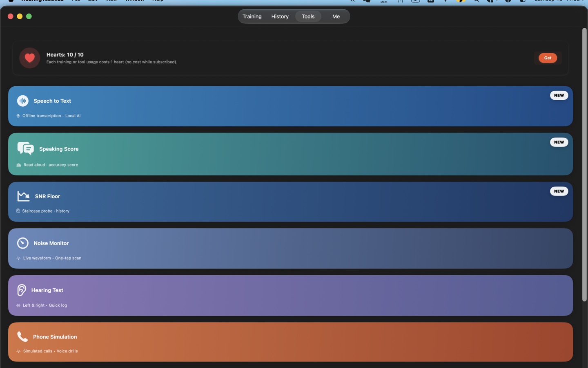
Task: Open the History tab
Action: click(x=280, y=16)
